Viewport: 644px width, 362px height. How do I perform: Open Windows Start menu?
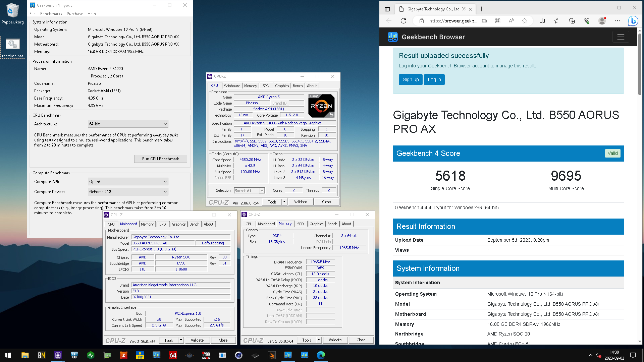coord(8,355)
